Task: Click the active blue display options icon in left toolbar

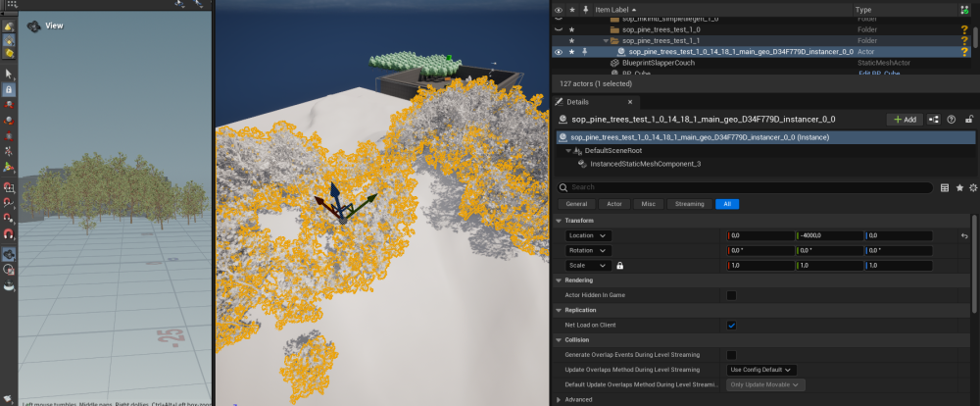Action: coord(9,254)
